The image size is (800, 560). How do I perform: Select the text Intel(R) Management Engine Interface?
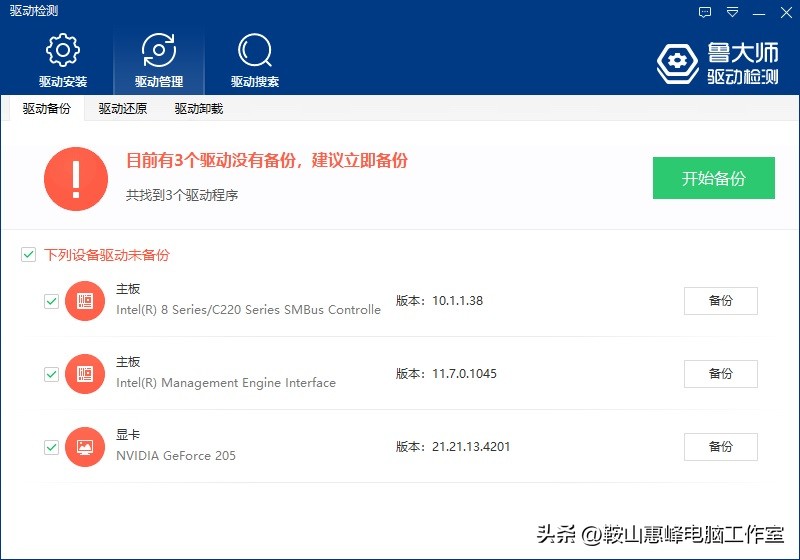tap(226, 383)
